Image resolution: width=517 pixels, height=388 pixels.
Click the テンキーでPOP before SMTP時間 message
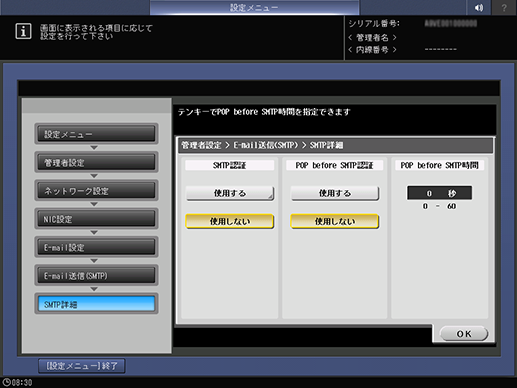tap(264, 112)
